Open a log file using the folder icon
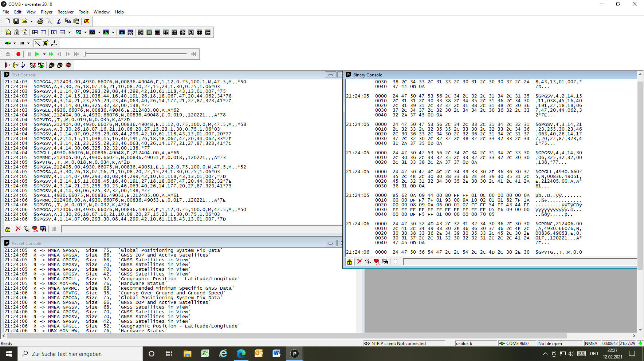Screen dimensions: 644x361 (24, 21)
